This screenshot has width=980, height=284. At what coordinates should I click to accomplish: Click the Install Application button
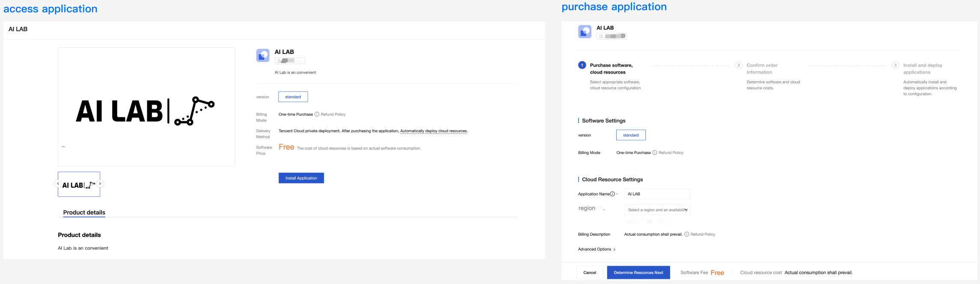click(x=301, y=178)
